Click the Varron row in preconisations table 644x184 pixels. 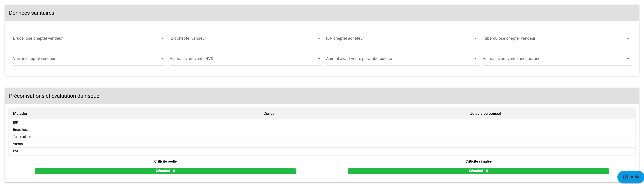pyautogui.click(x=322, y=144)
